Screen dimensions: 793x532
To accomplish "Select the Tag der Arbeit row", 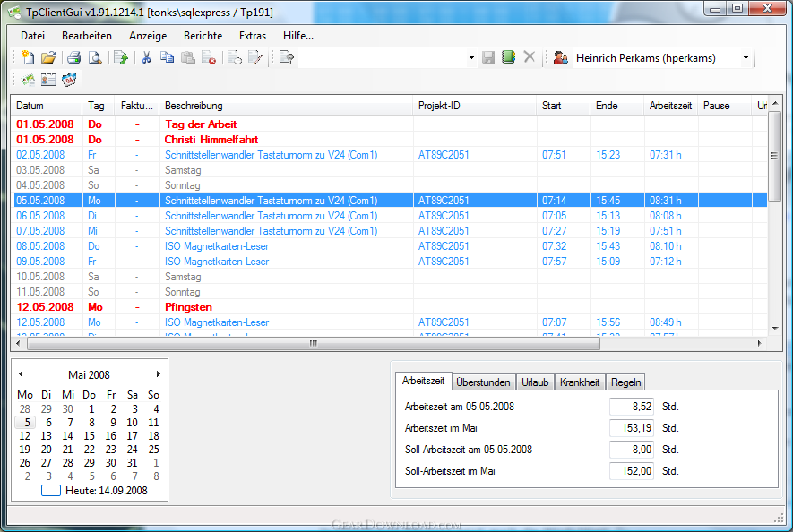I will (390, 124).
